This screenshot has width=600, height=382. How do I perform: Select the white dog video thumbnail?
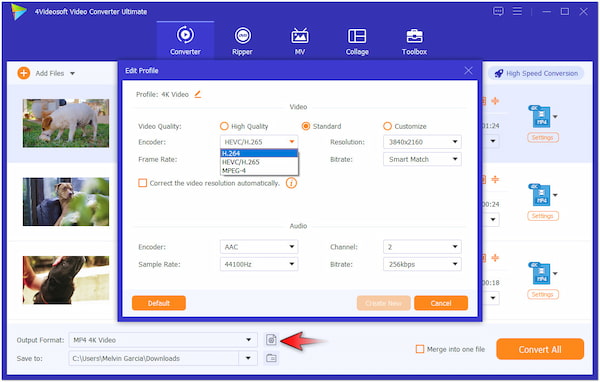(x=66, y=123)
